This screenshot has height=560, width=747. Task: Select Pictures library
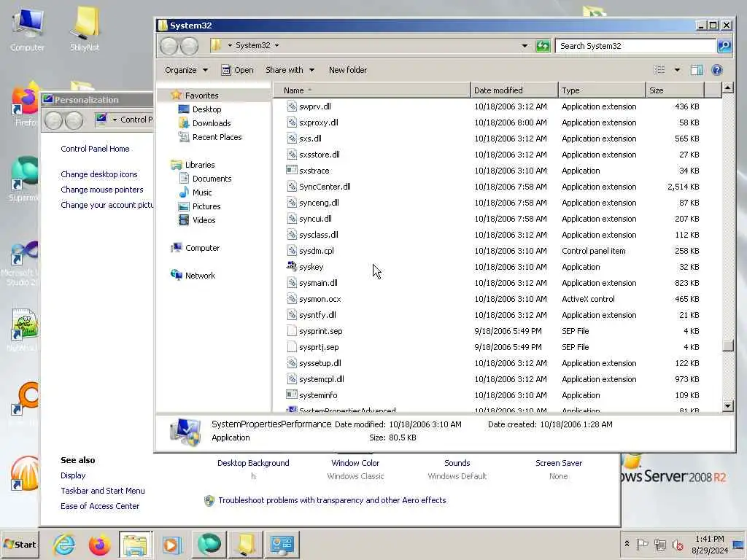(x=200, y=206)
